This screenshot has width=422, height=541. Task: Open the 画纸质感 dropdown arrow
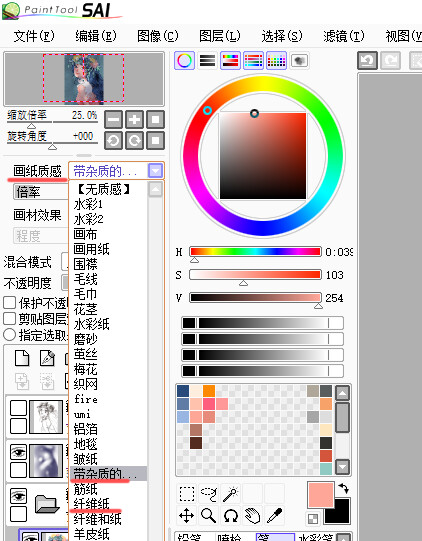pos(155,171)
